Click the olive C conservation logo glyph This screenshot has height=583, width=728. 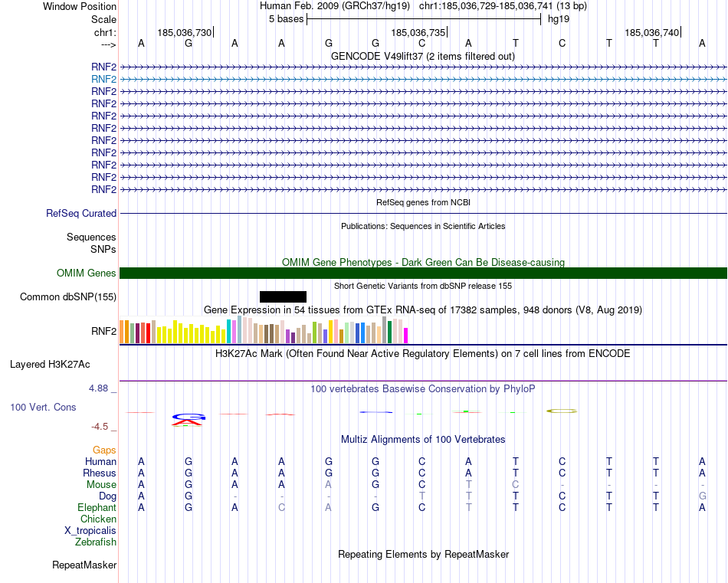pyautogui.click(x=562, y=411)
